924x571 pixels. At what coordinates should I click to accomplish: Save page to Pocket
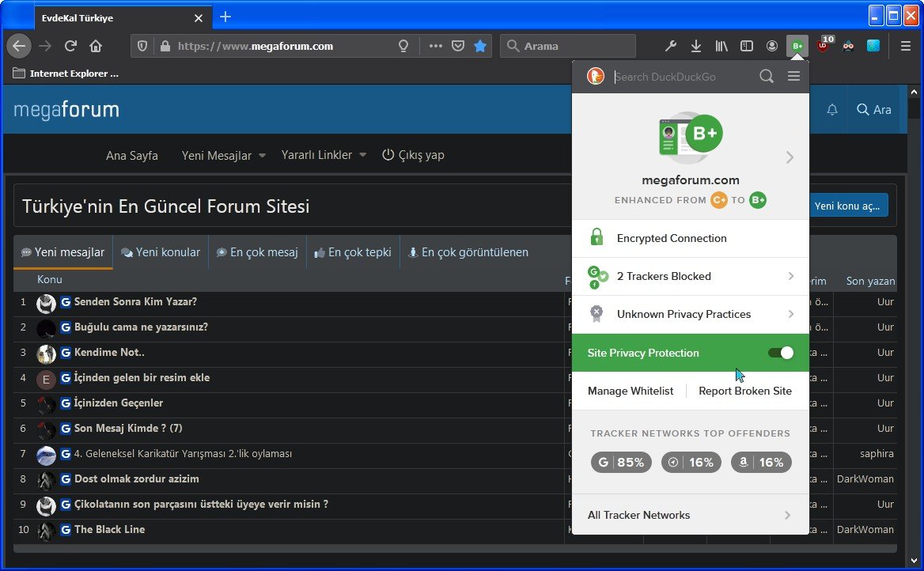(x=458, y=46)
